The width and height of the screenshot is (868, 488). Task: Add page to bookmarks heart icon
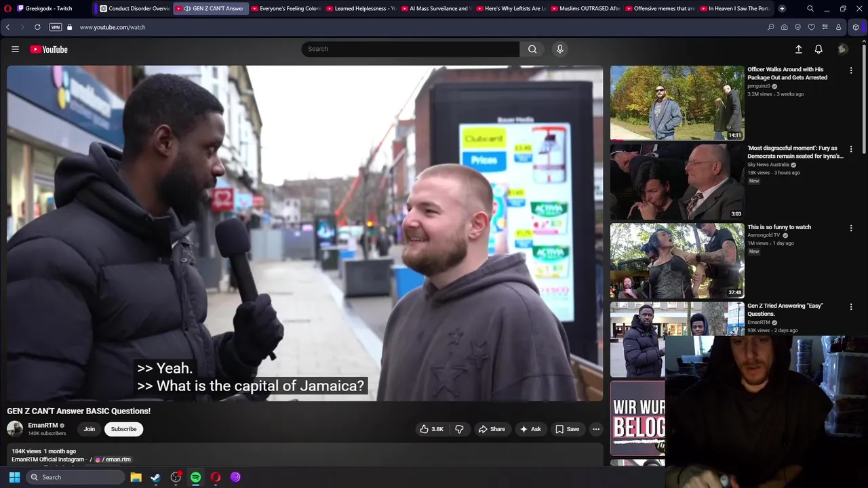pos(811,27)
